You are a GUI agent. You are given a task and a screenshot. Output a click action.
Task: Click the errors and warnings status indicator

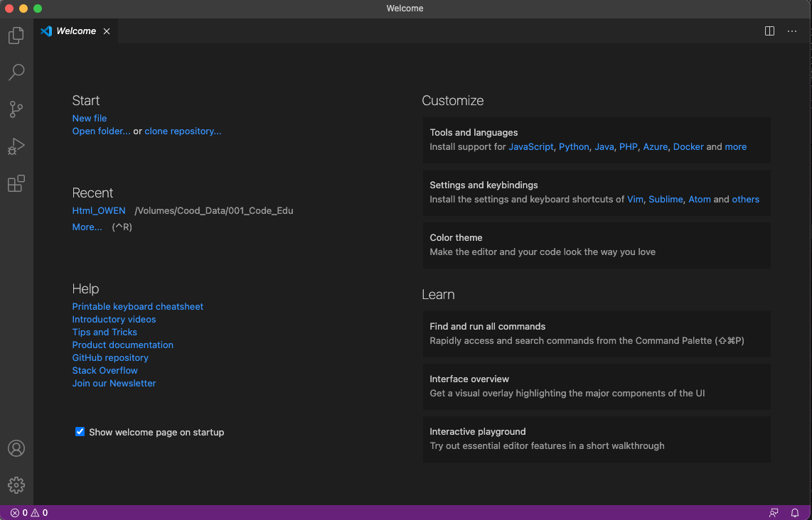tap(29, 513)
